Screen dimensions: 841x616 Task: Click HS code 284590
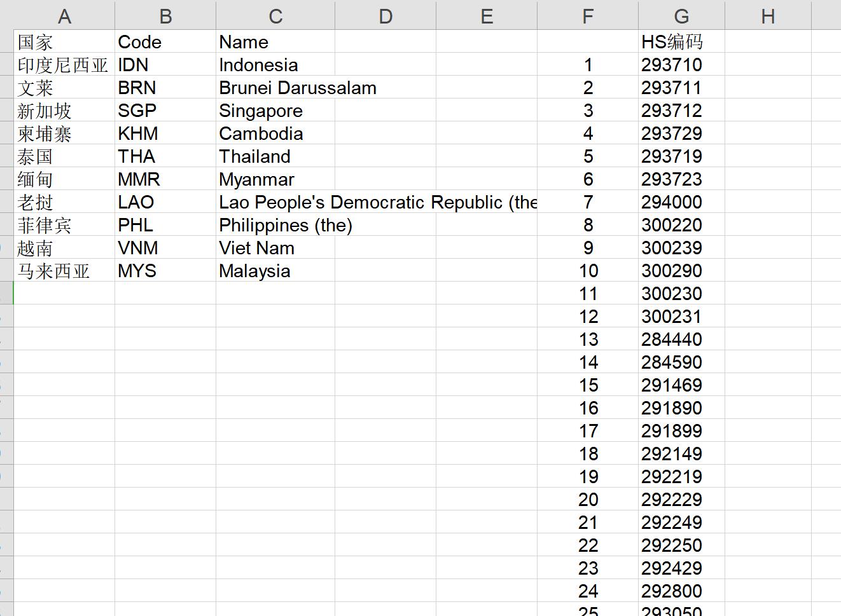pyautogui.click(x=681, y=362)
